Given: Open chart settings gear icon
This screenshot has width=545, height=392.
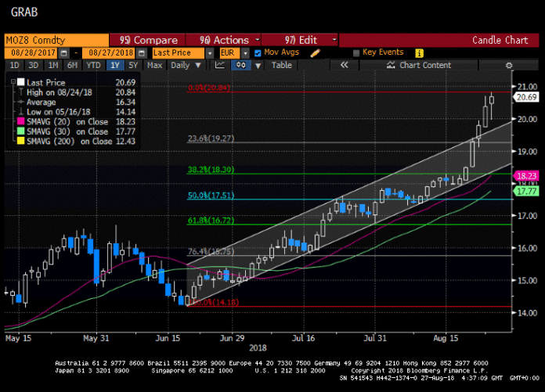Looking at the screenshot, I should [509, 66].
